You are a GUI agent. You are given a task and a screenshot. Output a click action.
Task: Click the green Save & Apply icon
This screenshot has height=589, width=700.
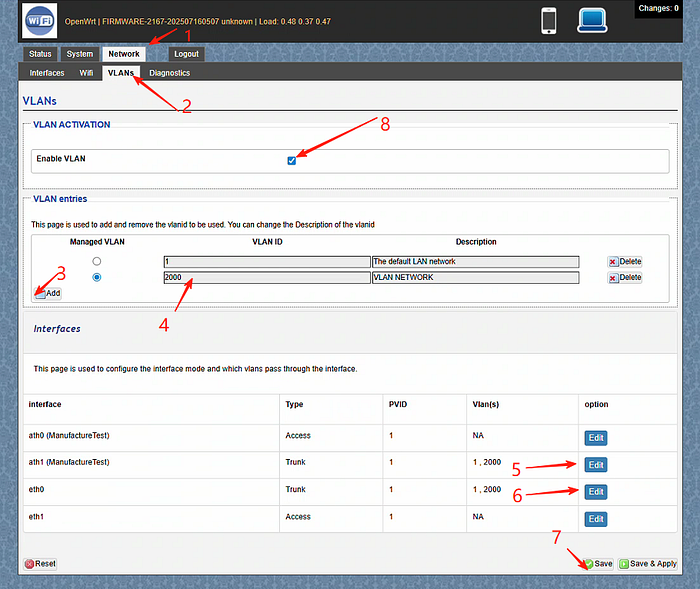[x=624, y=564]
